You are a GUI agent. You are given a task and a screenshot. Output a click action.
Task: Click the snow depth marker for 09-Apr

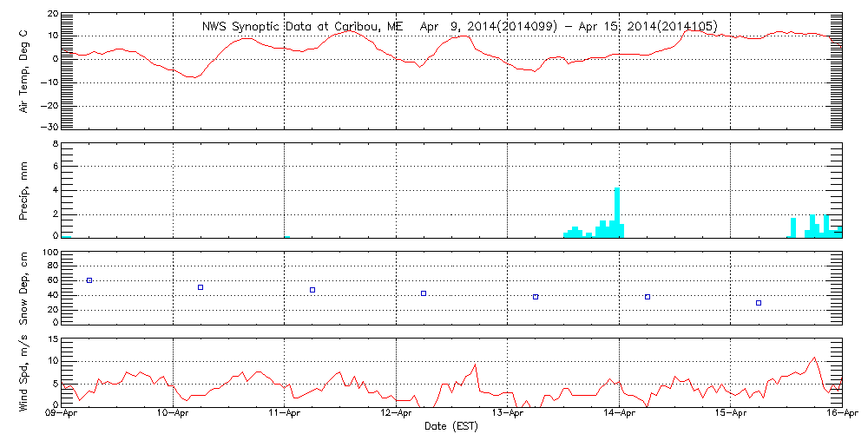(89, 280)
